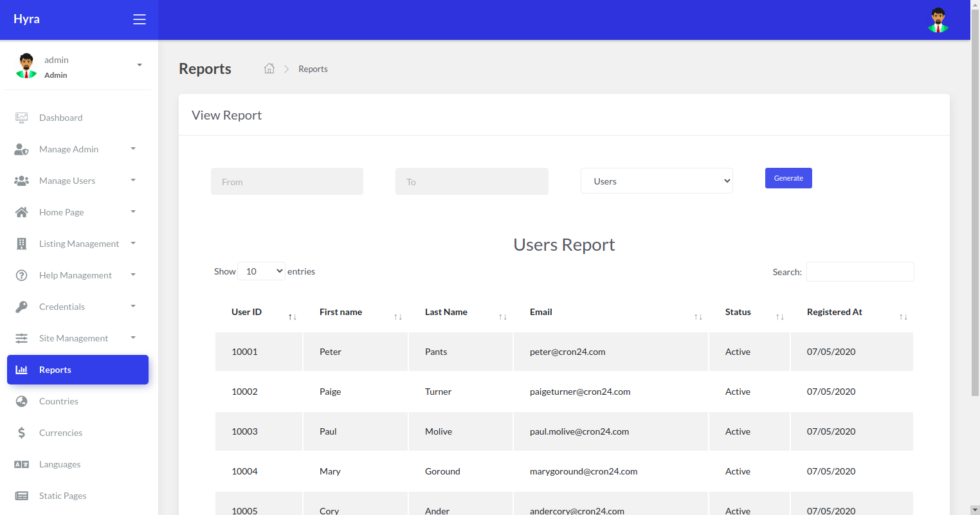Viewport: 980px width, 515px height.
Task: Click the home breadcrumb icon
Action: click(x=269, y=68)
